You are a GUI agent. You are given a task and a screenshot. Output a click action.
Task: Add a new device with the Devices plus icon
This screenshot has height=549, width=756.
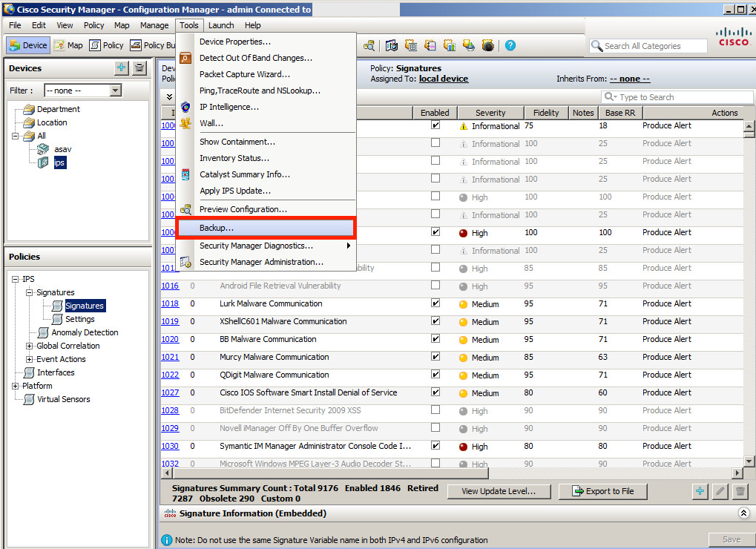122,68
